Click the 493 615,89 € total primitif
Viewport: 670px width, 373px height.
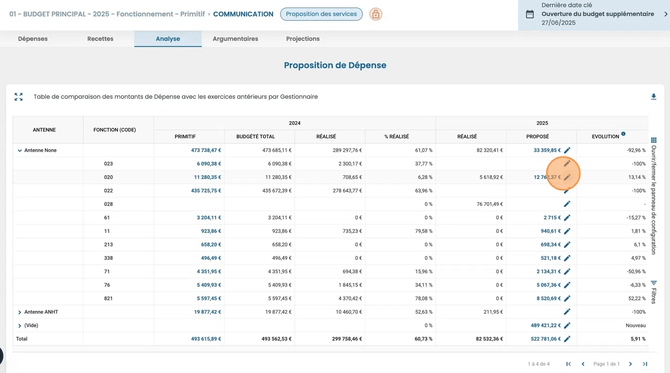(206, 339)
